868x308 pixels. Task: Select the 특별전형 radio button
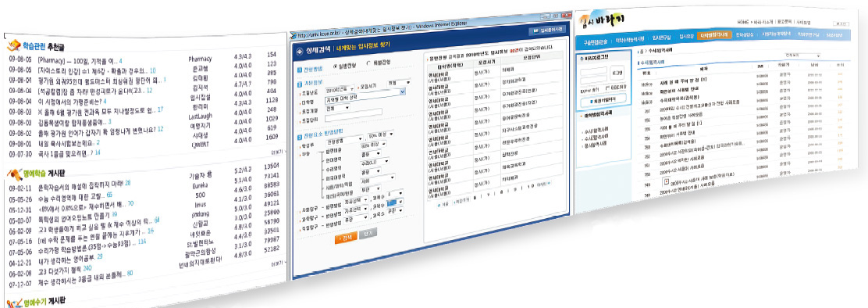[368, 63]
